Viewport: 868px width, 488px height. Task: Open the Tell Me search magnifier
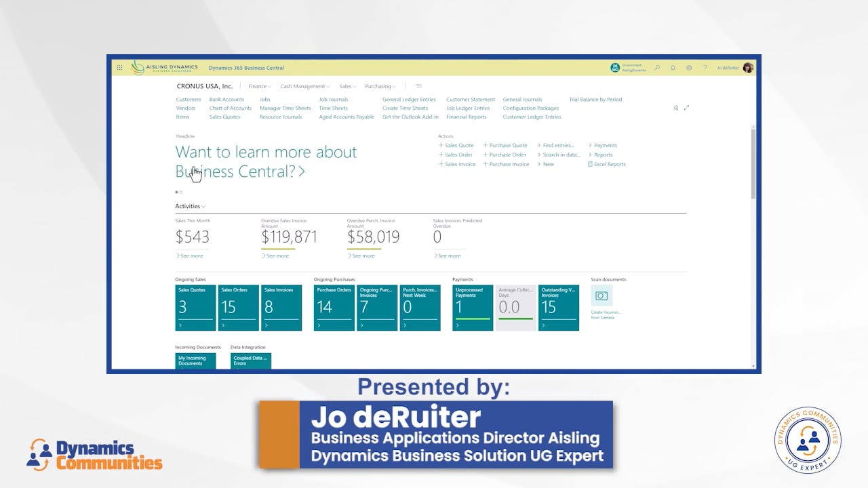(657, 68)
